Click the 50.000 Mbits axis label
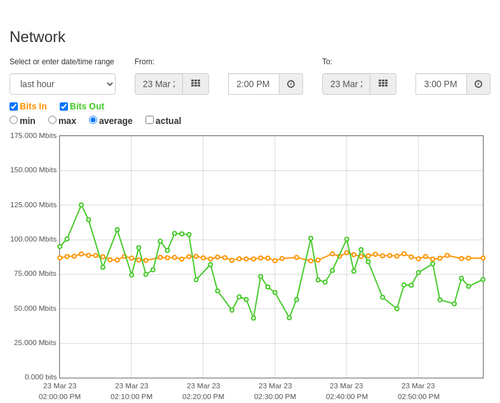 tap(35, 308)
